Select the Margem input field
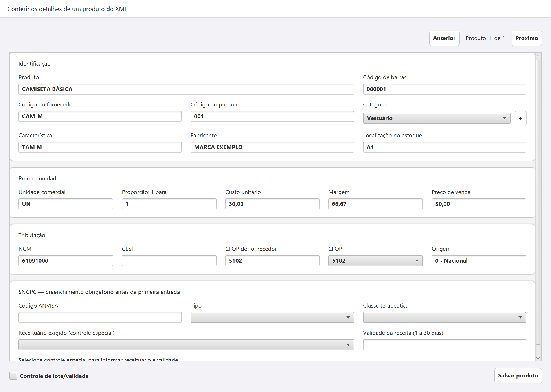This screenshot has width=551, height=392. click(x=375, y=204)
